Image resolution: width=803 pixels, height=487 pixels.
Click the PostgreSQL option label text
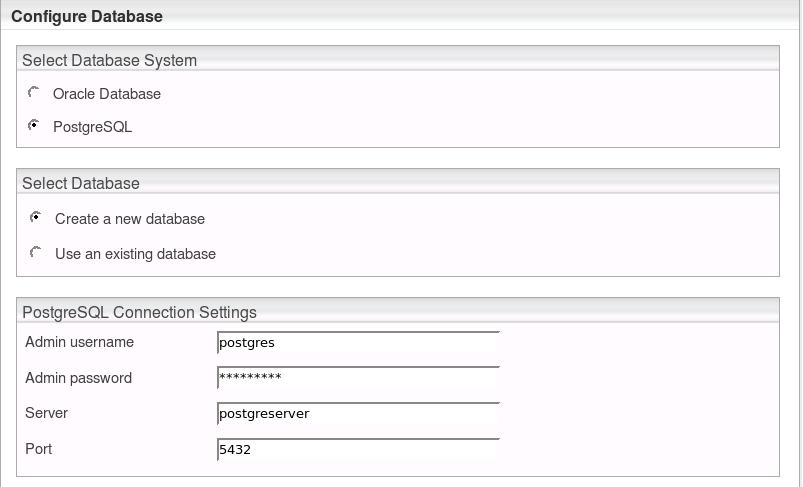[92, 127]
